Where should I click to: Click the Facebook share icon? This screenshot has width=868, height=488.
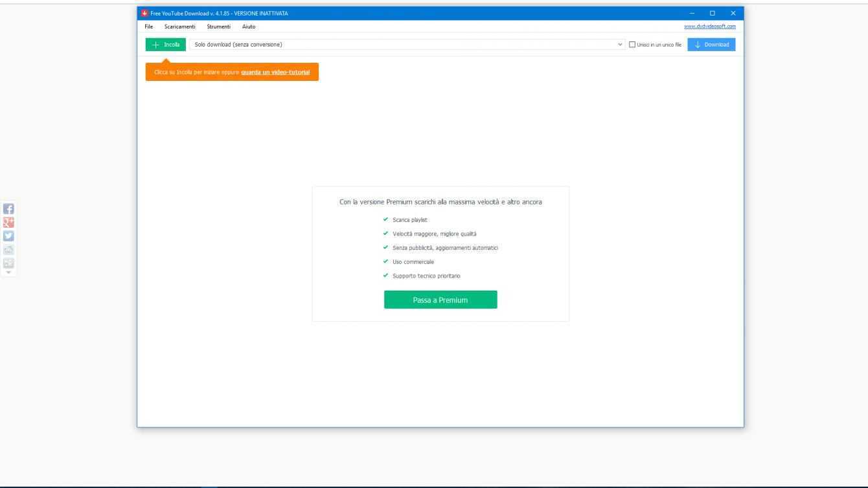[x=10, y=209]
